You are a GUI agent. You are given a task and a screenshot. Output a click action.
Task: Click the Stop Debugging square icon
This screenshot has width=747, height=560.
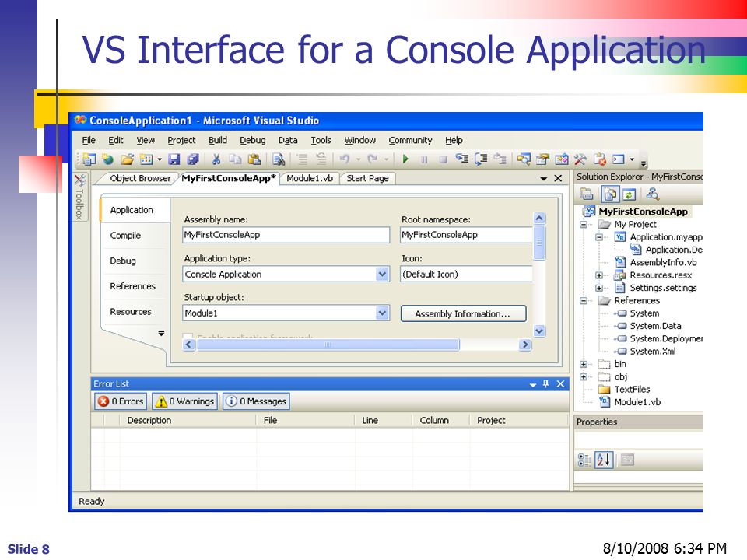443,159
